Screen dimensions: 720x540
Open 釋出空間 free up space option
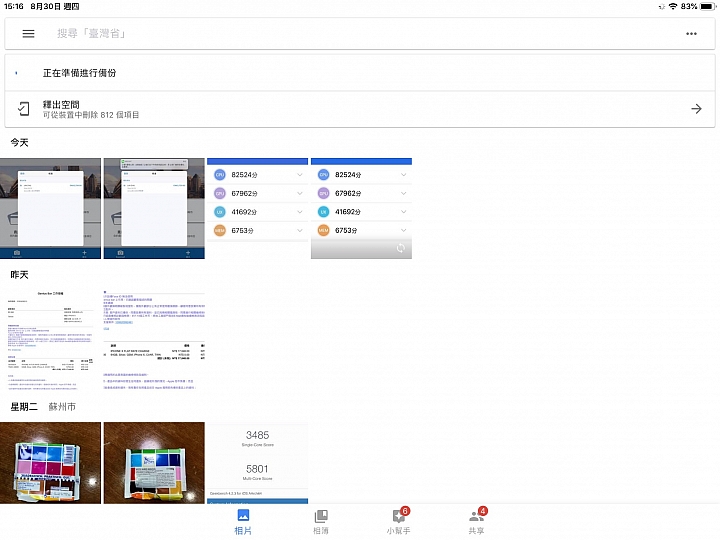coord(360,109)
